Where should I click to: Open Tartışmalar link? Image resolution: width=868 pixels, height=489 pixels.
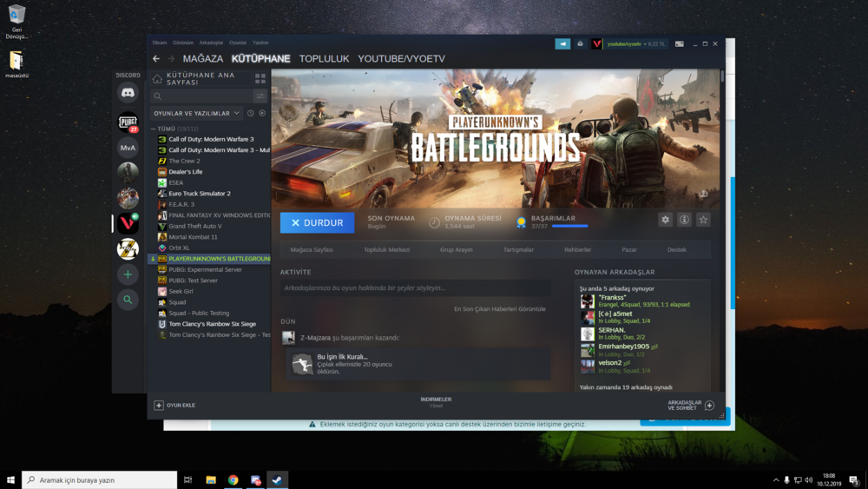pos(518,250)
